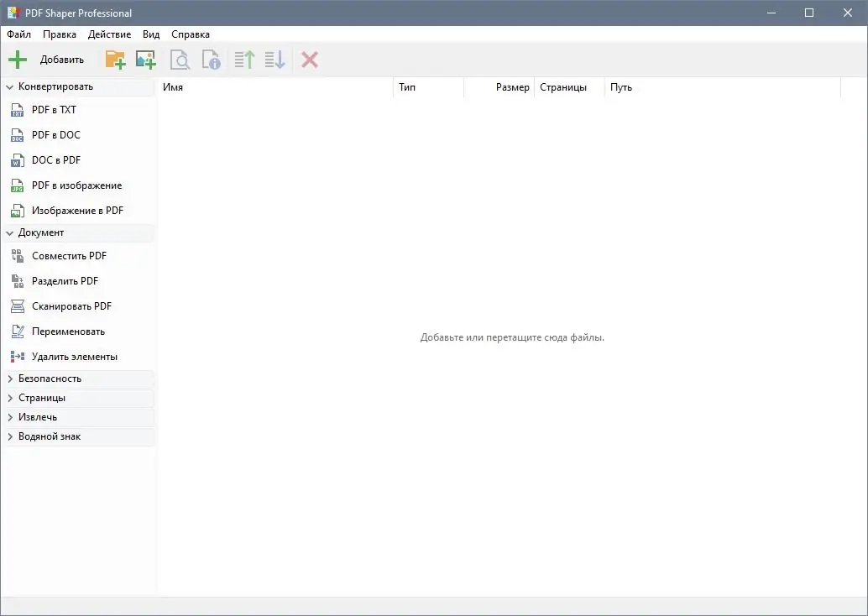Open the Справка menu
Screen dimensions: 868x616
click(x=190, y=34)
